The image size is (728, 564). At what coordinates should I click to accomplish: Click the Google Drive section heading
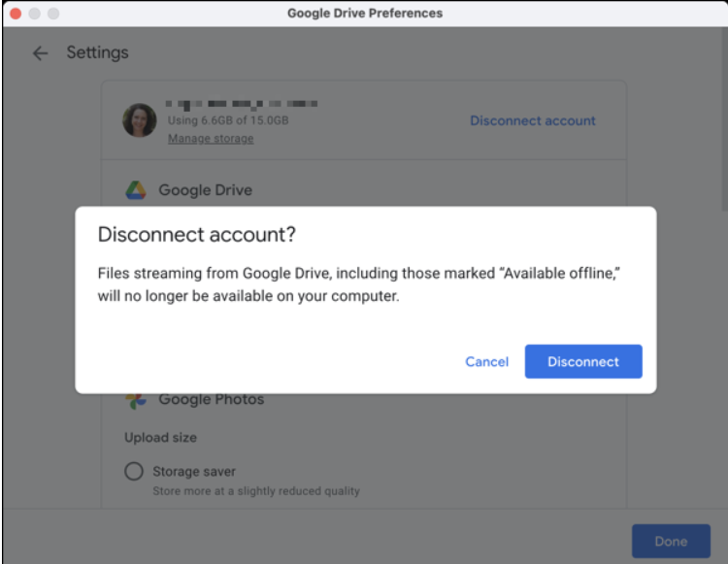[205, 190]
